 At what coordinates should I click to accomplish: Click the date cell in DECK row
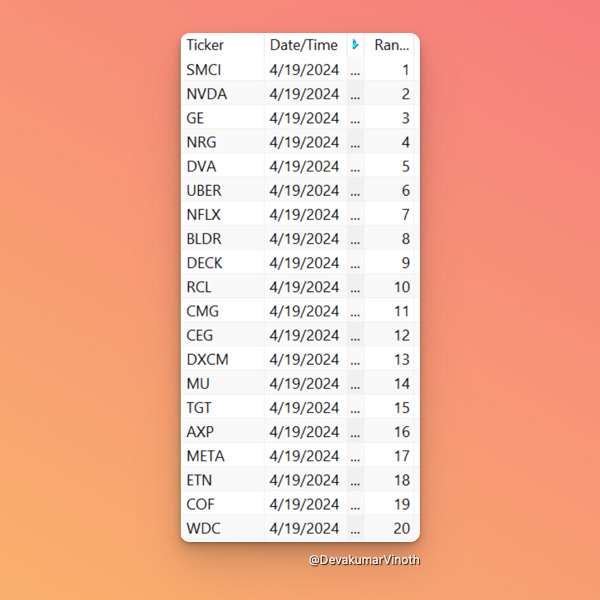coord(306,262)
